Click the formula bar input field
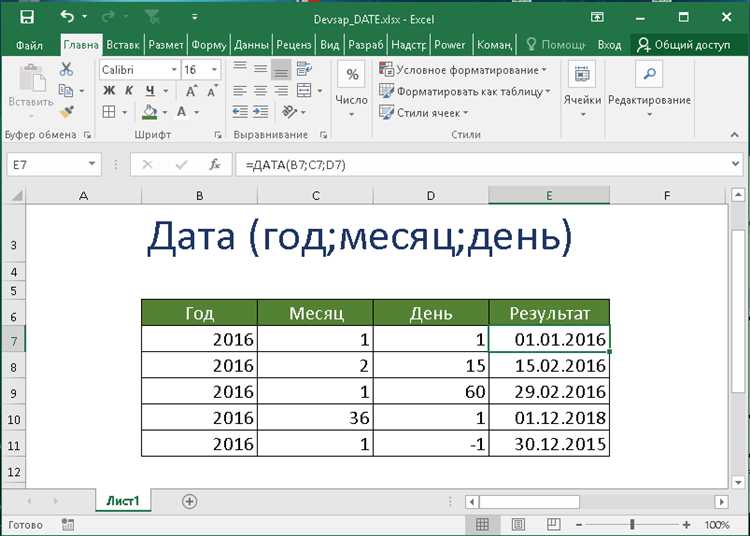This screenshot has width=750, height=536. [482, 164]
